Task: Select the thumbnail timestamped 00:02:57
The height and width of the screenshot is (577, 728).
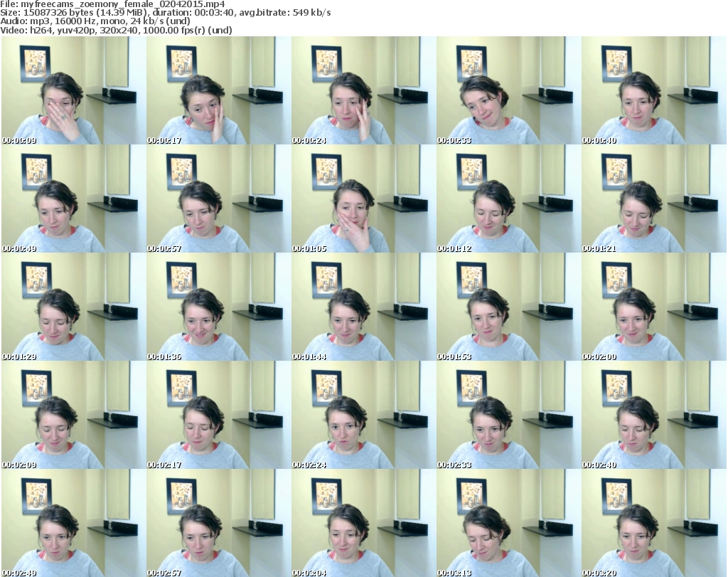Action: [x=219, y=523]
